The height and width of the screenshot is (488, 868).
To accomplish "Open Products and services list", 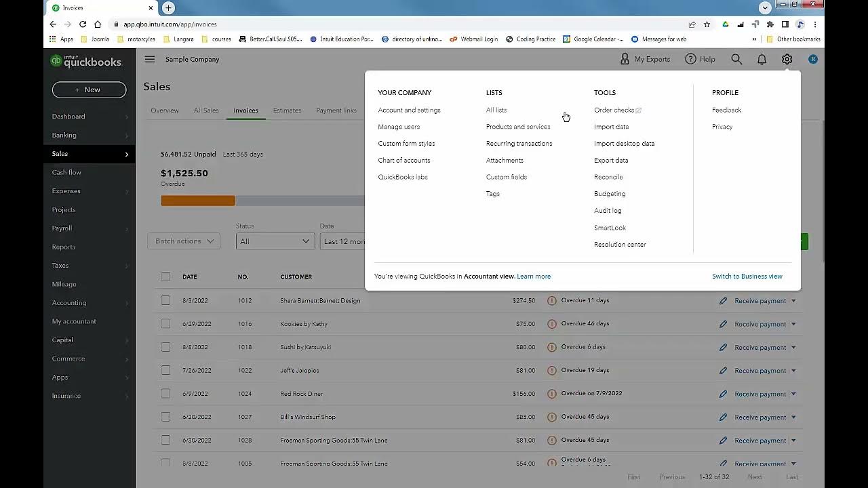I will pos(518,127).
